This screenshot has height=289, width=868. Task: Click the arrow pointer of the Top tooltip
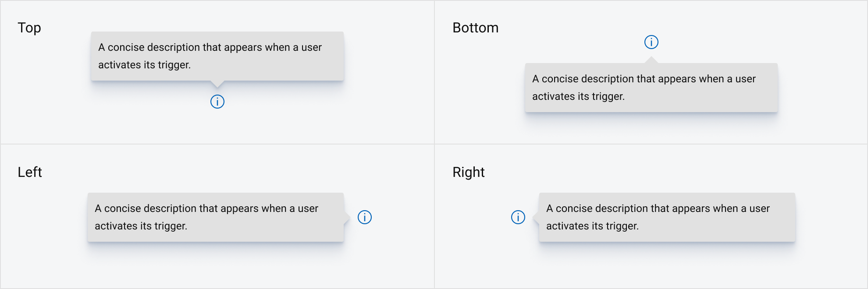click(217, 85)
